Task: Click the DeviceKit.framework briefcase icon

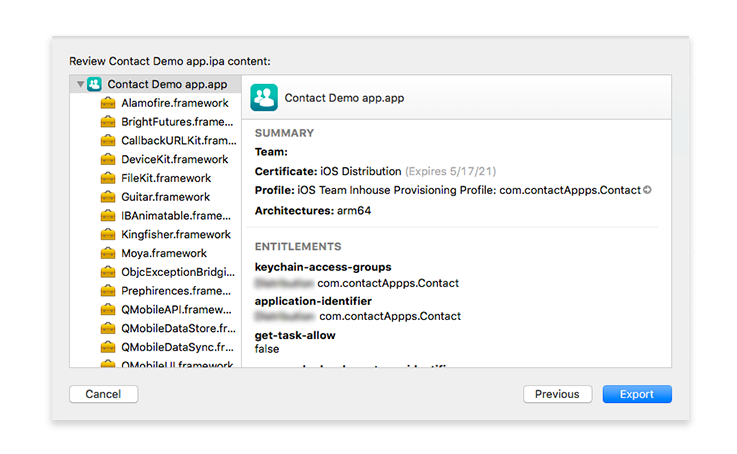Action: point(108,159)
